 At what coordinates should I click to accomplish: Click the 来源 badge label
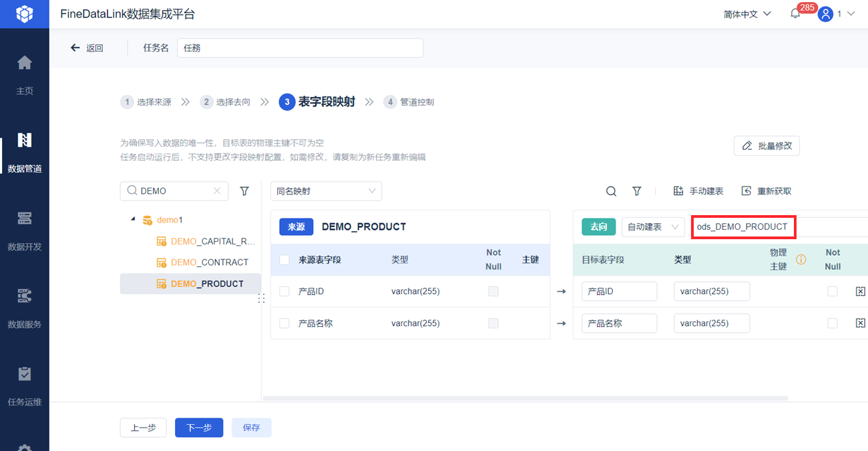296,227
